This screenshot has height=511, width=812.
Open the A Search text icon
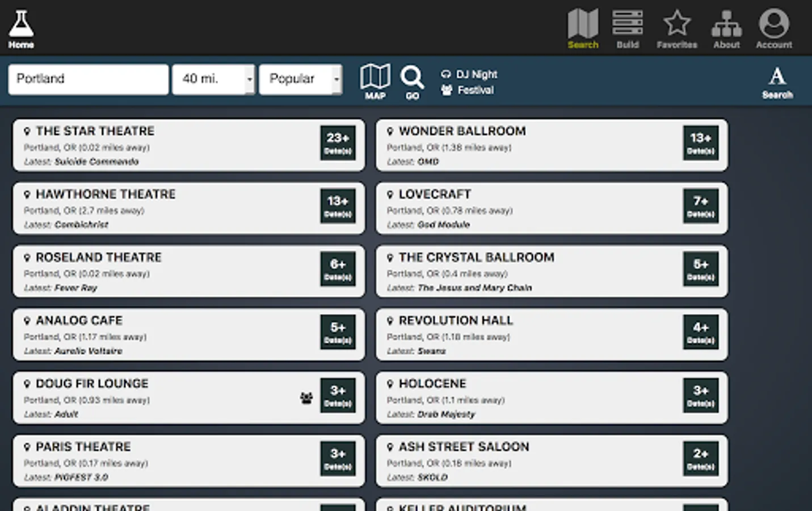point(777,83)
